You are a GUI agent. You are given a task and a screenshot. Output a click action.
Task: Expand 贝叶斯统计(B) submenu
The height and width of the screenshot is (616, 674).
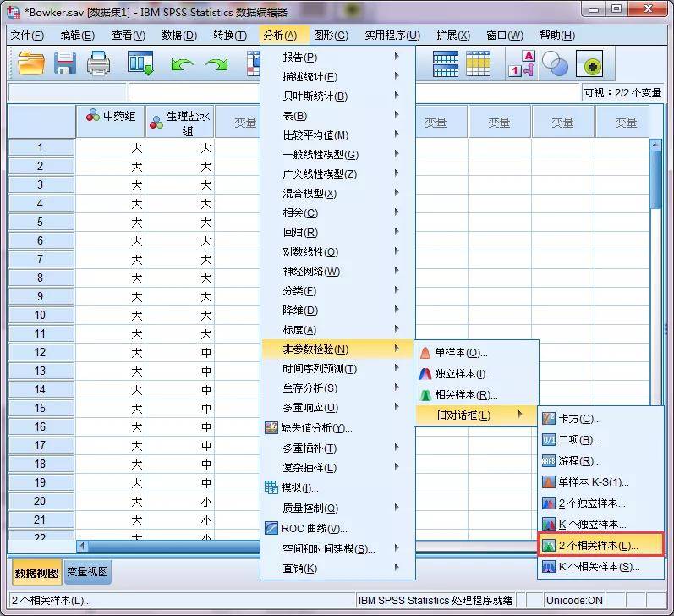pyautogui.click(x=338, y=96)
